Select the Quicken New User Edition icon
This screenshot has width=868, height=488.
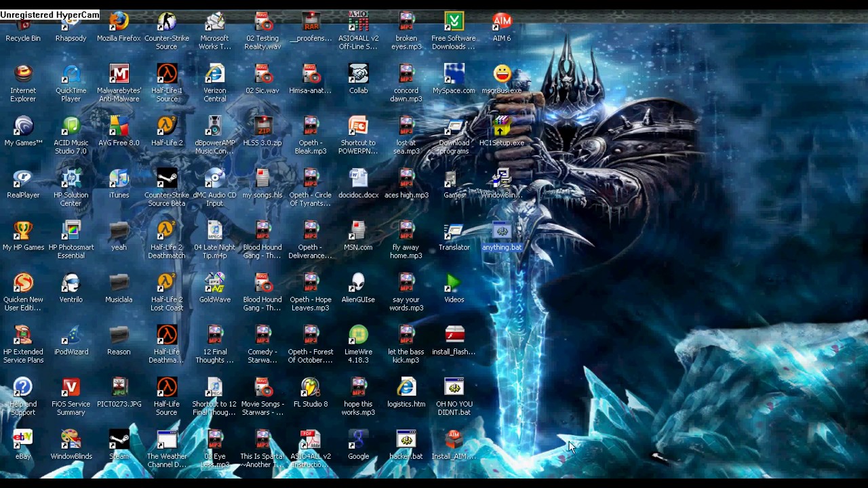coord(23,291)
